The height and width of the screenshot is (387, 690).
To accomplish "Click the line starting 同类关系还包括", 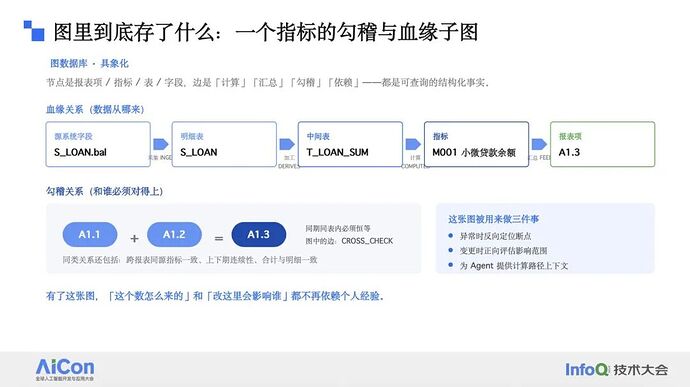I will point(190,260).
